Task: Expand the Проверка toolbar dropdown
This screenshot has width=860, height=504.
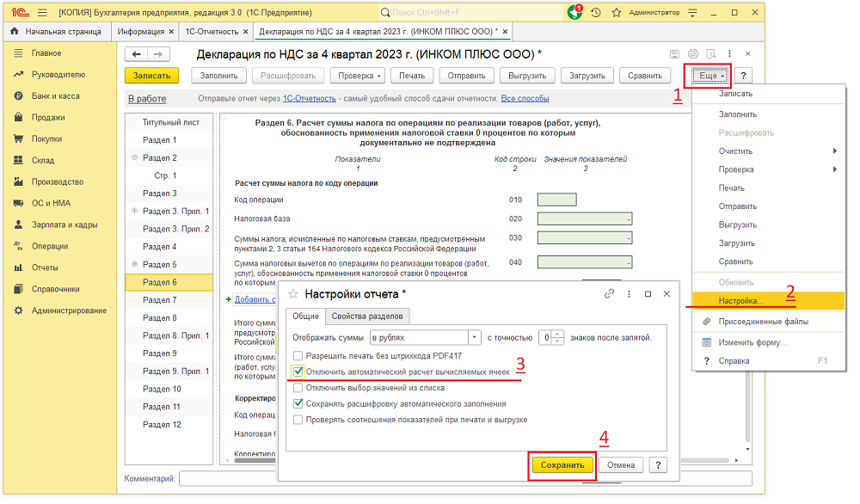Action: (x=357, y=76)
